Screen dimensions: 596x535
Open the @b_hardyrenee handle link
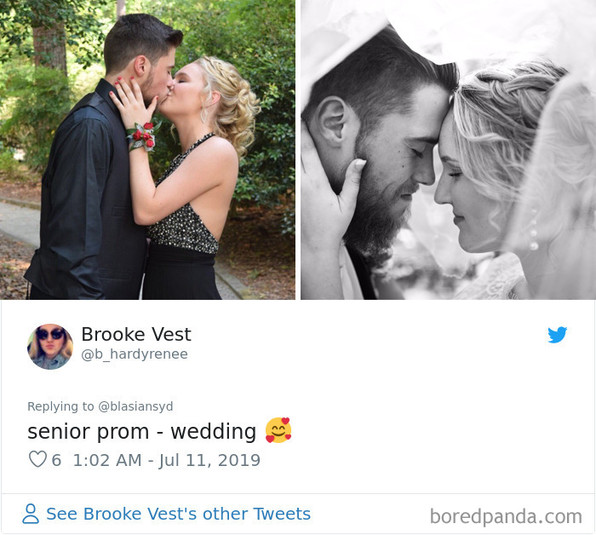[x=135, y=354]
